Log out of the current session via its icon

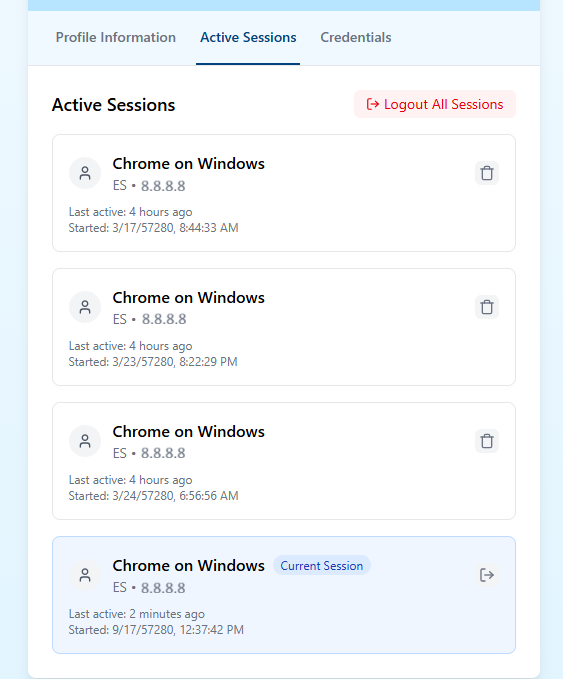pyautogui.click(x=487, y=575)
